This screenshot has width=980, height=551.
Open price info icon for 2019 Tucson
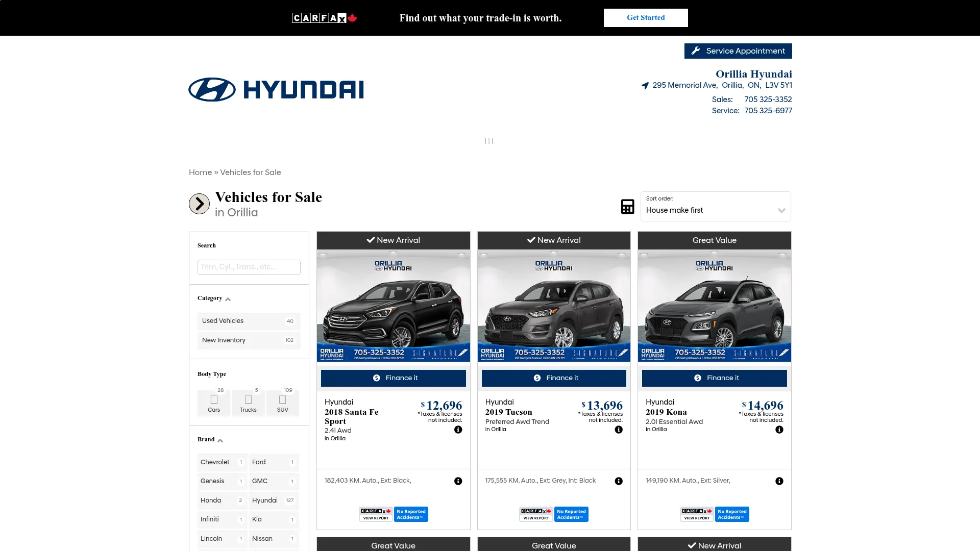point(619,430)
